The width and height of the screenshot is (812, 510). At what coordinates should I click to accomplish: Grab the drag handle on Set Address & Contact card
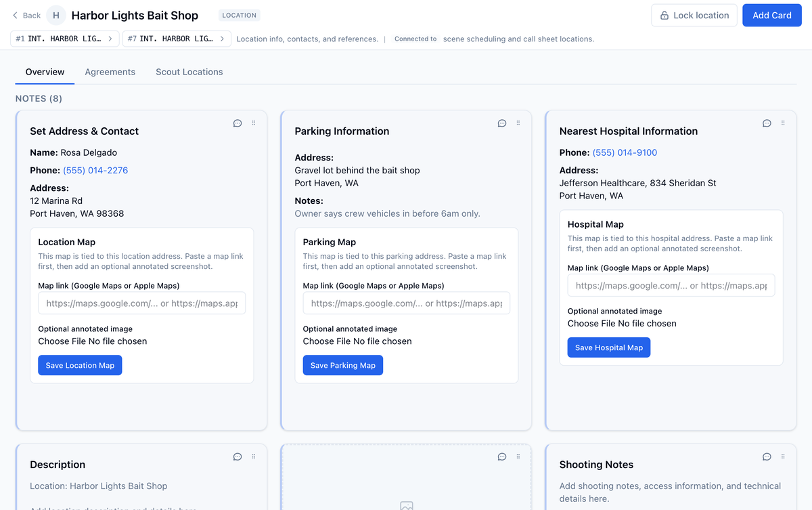tap(254, 123)
